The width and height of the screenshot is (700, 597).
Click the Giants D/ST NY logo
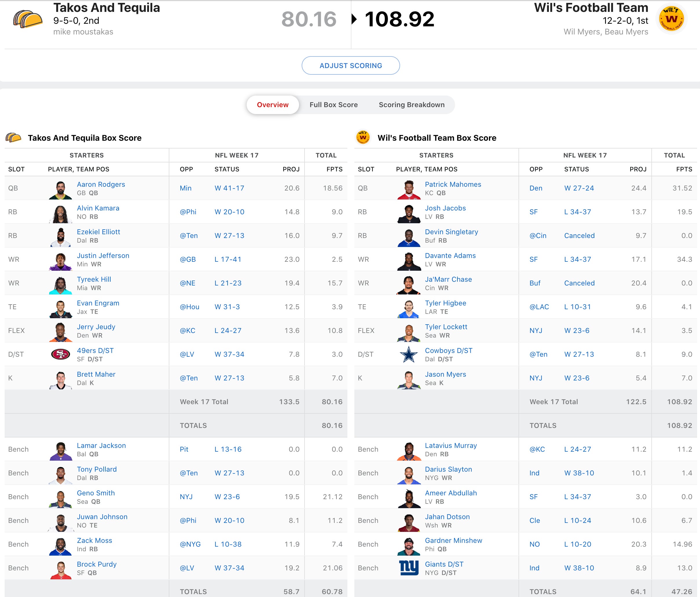(409, 567)
